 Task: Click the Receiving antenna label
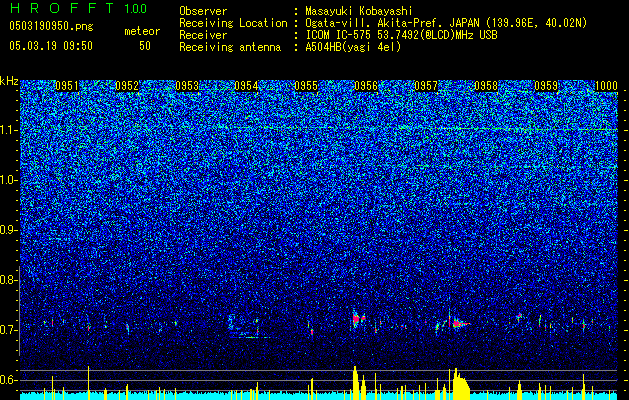[x=230, y=47]
